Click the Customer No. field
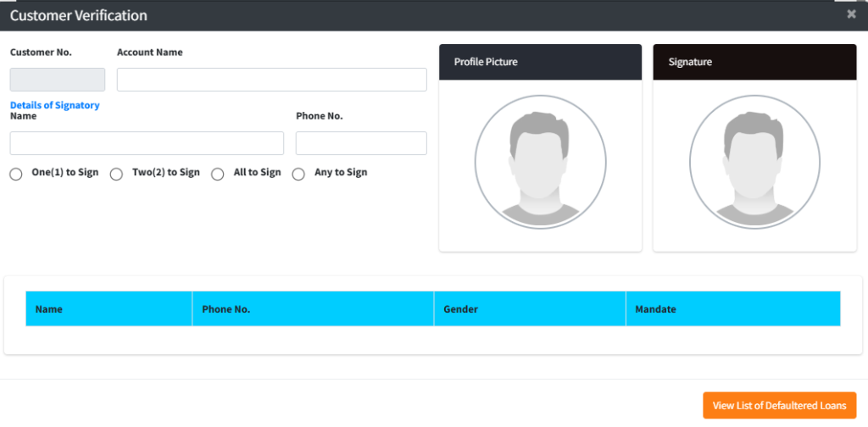Viewport: 868px width, 427px height. tap(58, 80)
